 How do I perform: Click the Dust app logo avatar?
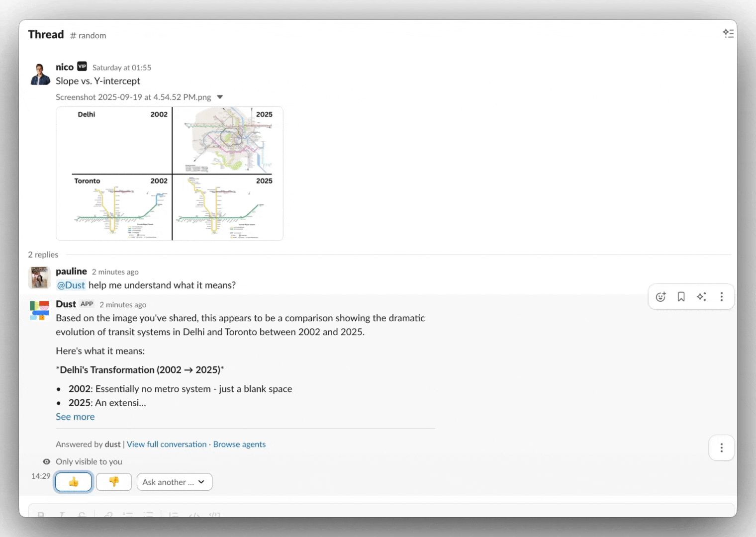39,310
